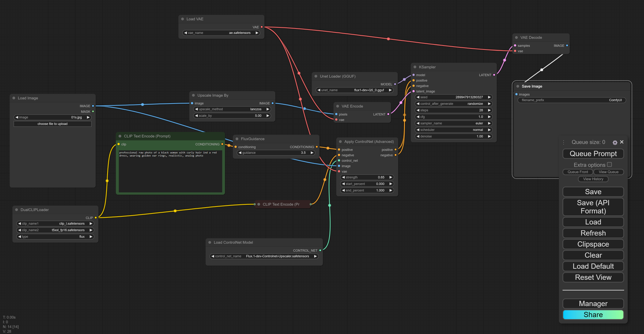This screenshot has width=644, height=334.
Task: Open the upscale_method lanczos selector
Action: pyautogui.click(x=232, y=109)
